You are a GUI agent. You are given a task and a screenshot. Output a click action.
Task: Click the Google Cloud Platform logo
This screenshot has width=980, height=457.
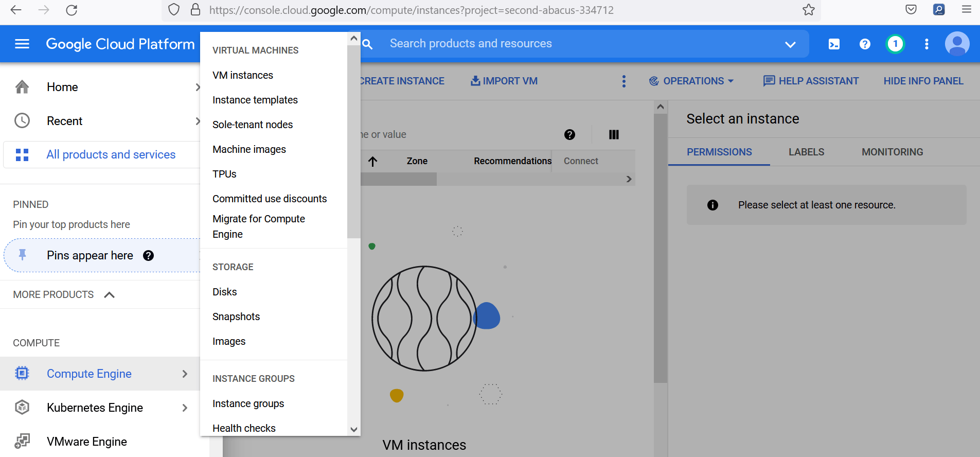pyautogui.click(x=120, y=44)
